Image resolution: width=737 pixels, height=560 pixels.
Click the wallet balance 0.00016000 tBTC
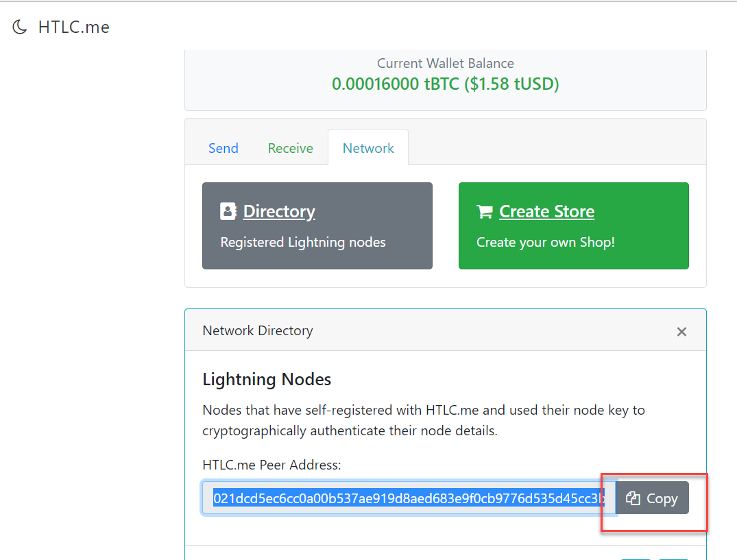click(x=446, y=84)
